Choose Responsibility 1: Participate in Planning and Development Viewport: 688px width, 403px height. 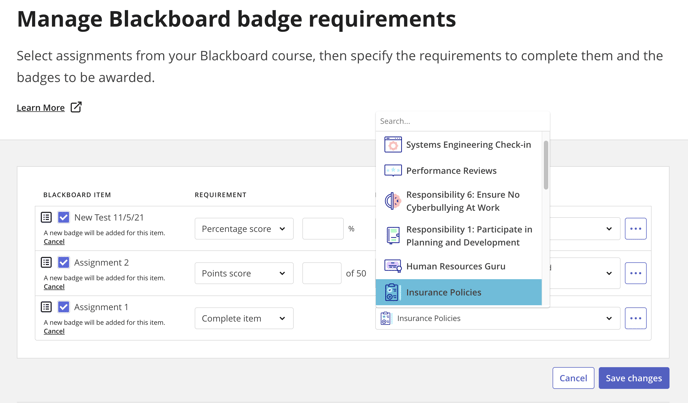pyautogui.click(x=459, y=236)
